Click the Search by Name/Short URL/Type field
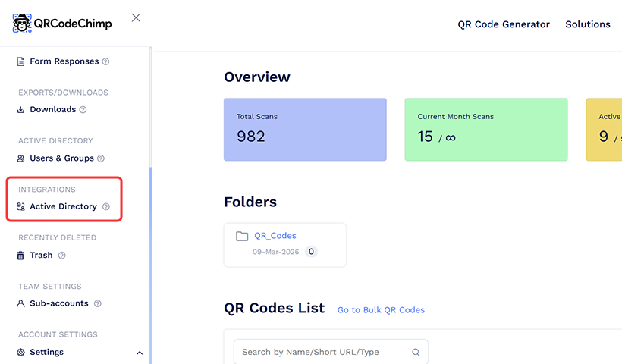 [x=322, y=352]
